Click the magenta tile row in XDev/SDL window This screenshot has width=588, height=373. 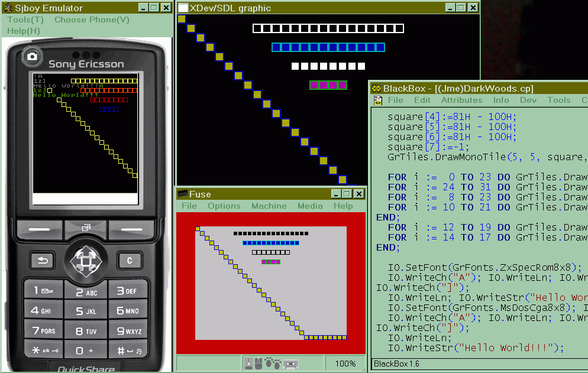[x=328, y=85]
